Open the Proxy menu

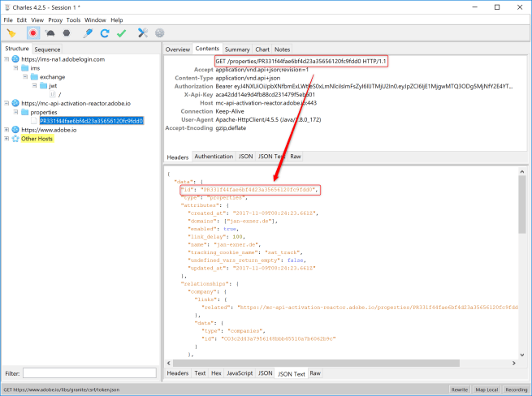point(54,19)
